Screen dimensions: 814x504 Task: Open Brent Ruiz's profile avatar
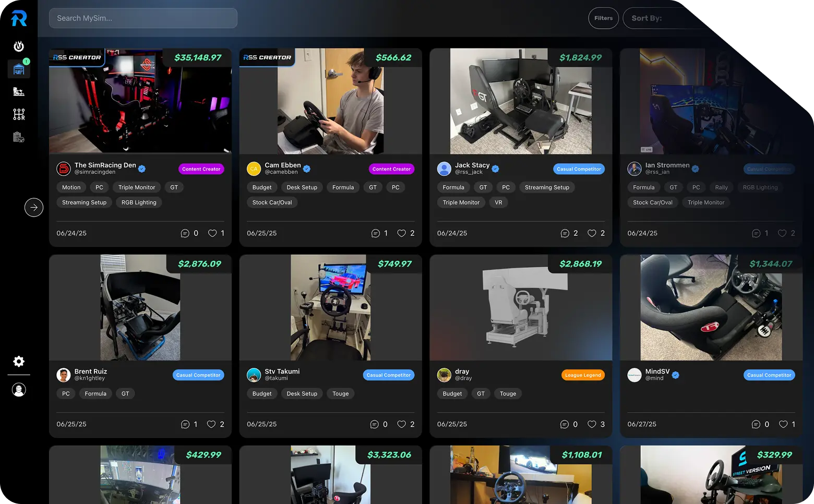[x=64, y=375]
